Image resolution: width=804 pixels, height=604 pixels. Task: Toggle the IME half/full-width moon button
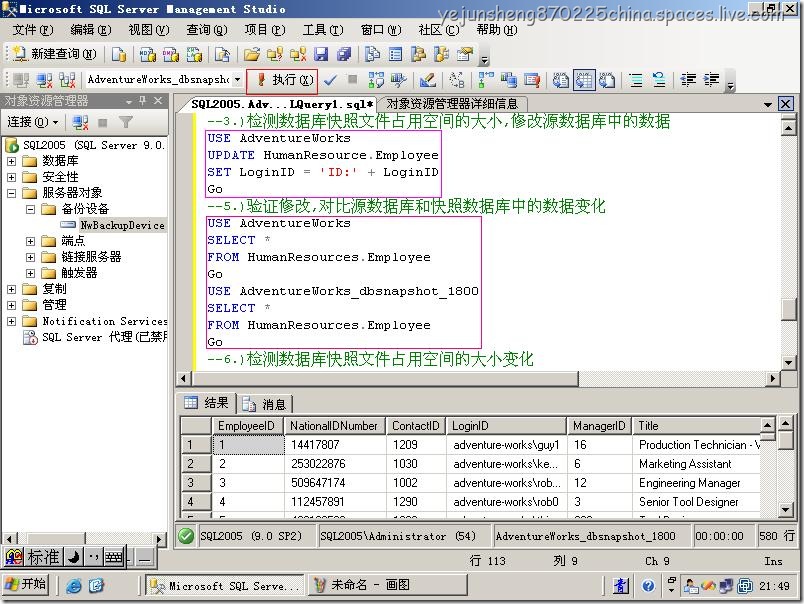pyautogui.click(x=73, y=557)
